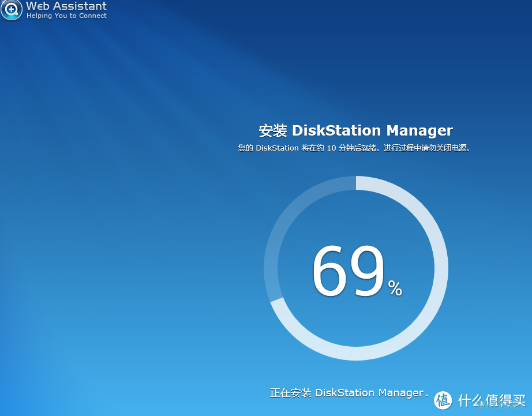Click the '安装 DiskStation Manager' heading

[x=355, y=130]
